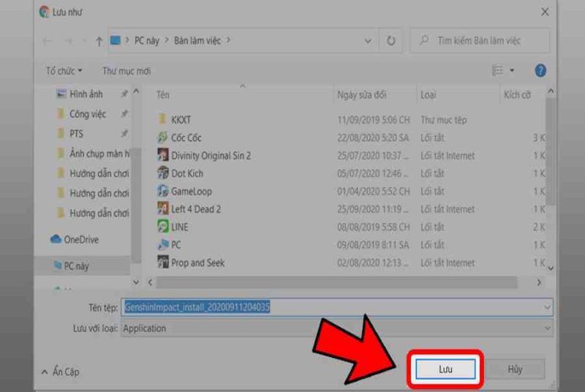Expand the Lưu với loại file type dropdown
The width and height of the screenshot is (585, 392).
pyautogui.click(x=547, y=328)
